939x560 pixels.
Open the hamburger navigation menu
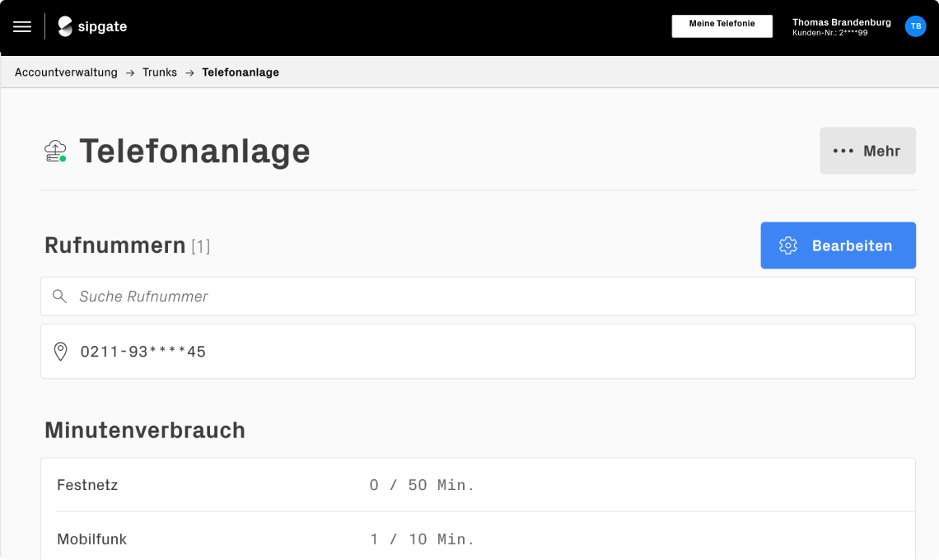[22, 26]
